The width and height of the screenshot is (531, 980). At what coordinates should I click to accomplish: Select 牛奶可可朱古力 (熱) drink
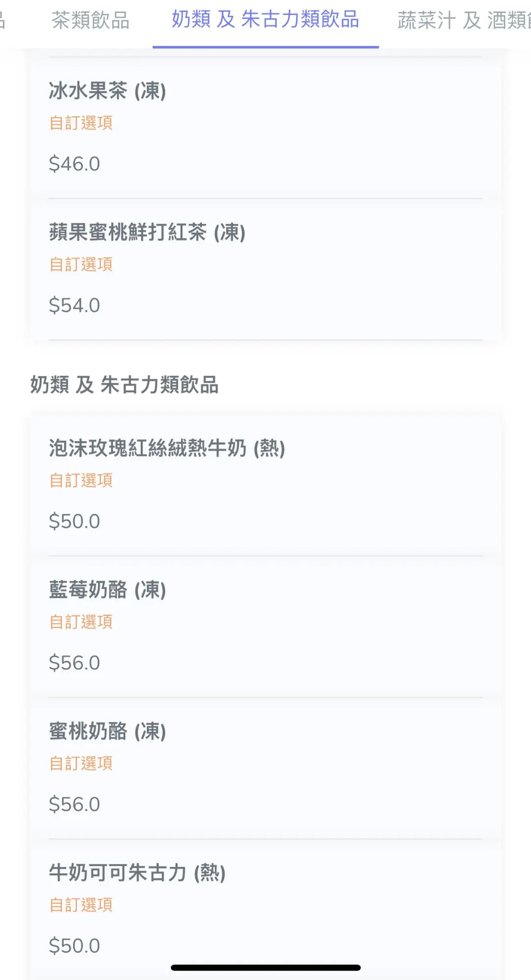tap(137, 873)
